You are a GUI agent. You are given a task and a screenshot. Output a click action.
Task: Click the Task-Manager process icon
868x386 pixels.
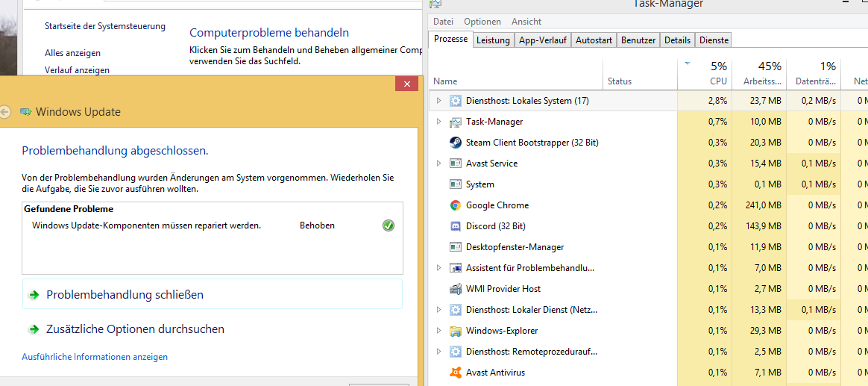[455, 122]
